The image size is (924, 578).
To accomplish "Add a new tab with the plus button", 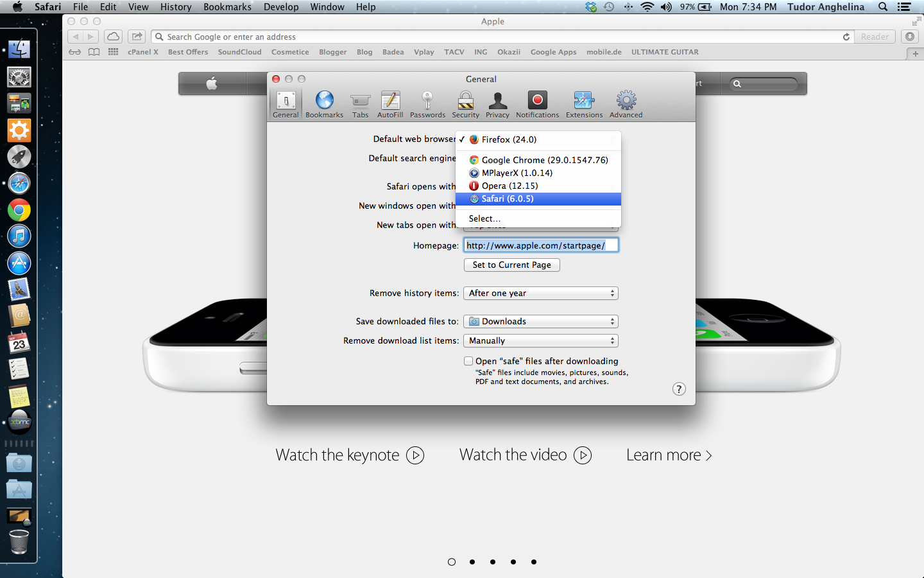I will tap(916, 53).
